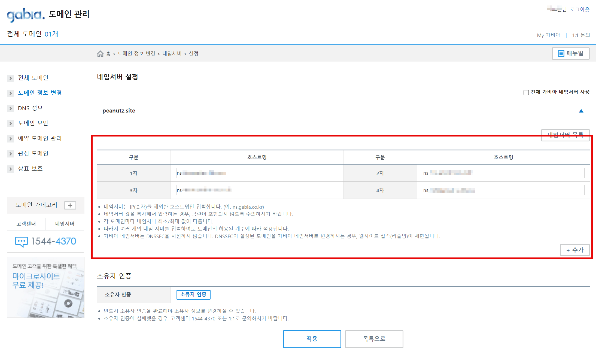Click arrow icon beside DNS 정보
The image size is (596, 364).
[x=10, y=108]
